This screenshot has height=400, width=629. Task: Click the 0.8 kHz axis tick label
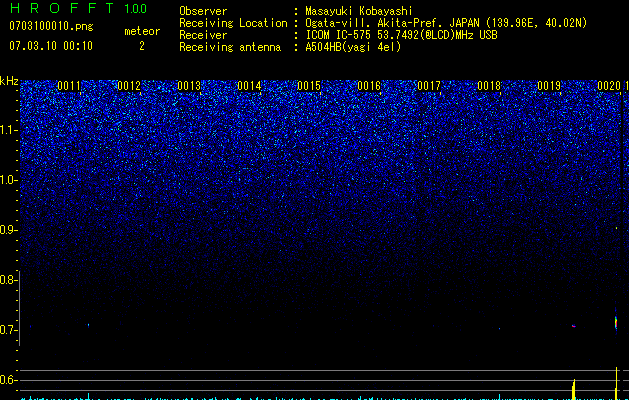coord(7,280)
